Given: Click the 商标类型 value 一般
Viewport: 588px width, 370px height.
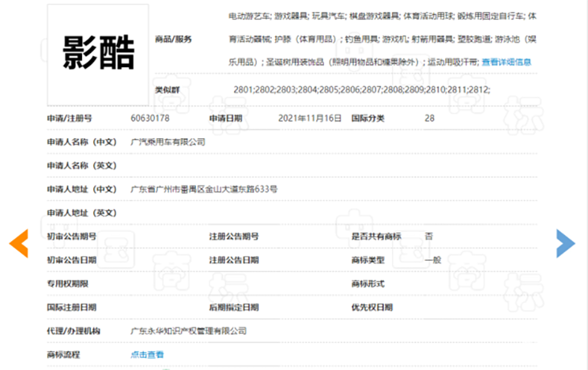Looking at the screenshot, I should 433,260.
